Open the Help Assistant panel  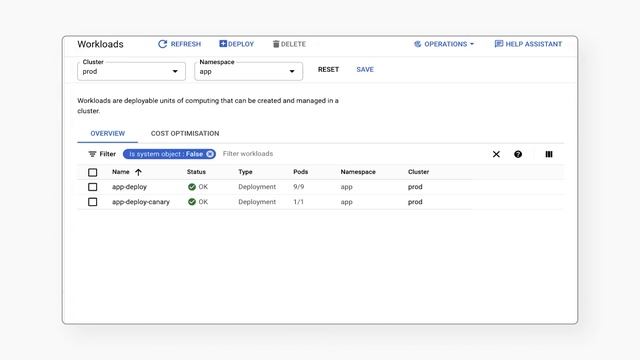point(528,44)
